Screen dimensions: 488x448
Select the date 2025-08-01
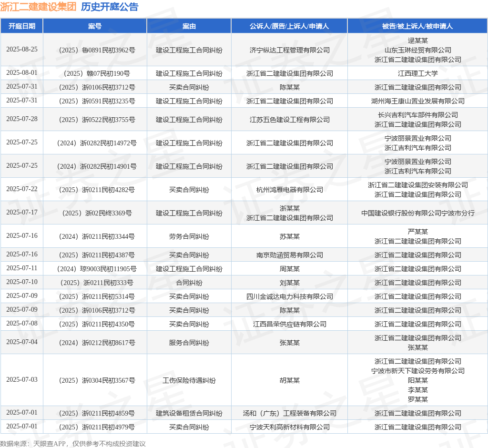click(x=22, y=73)
